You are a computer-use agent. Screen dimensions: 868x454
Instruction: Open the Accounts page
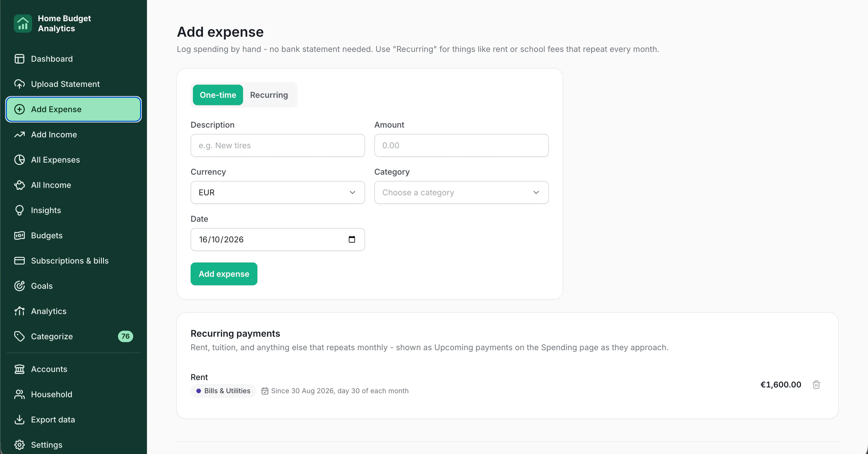[x=73, y=369]
